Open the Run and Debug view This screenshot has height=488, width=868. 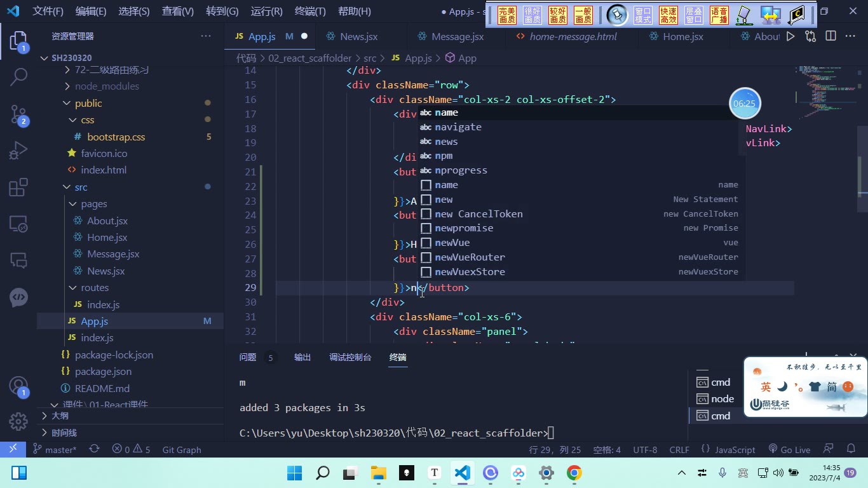coord(18,151)
